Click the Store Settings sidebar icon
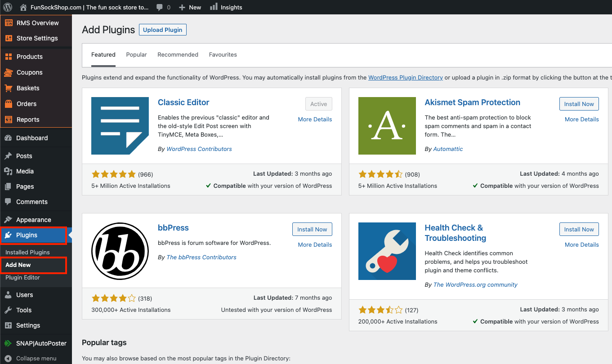 9,38
